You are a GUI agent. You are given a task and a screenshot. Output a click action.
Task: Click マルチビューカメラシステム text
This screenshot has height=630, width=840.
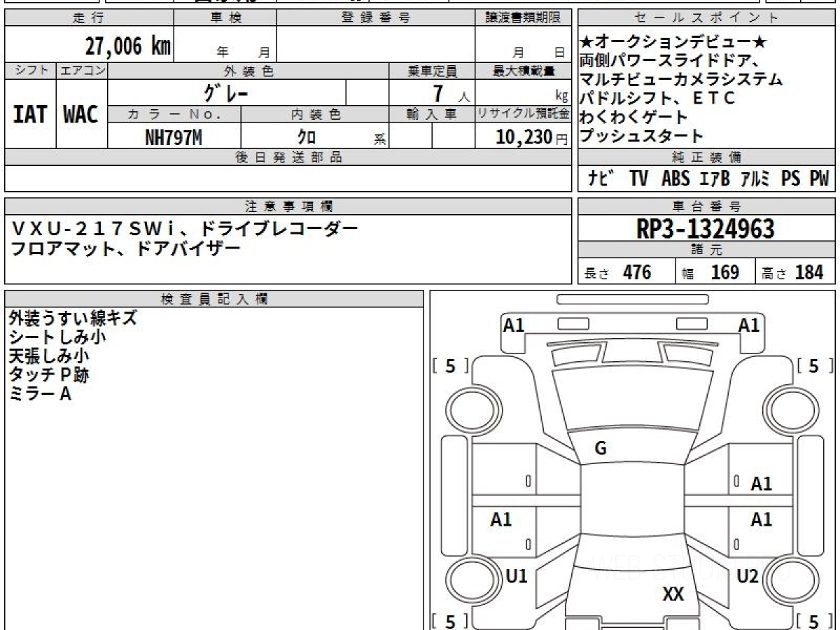[x=681, y=79]
